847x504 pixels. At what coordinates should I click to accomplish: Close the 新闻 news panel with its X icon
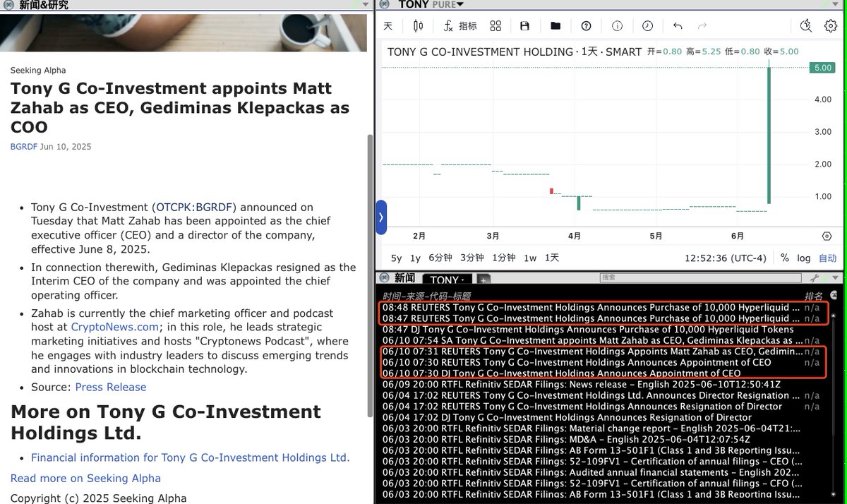pyautogui.click(x=385, y=278)
